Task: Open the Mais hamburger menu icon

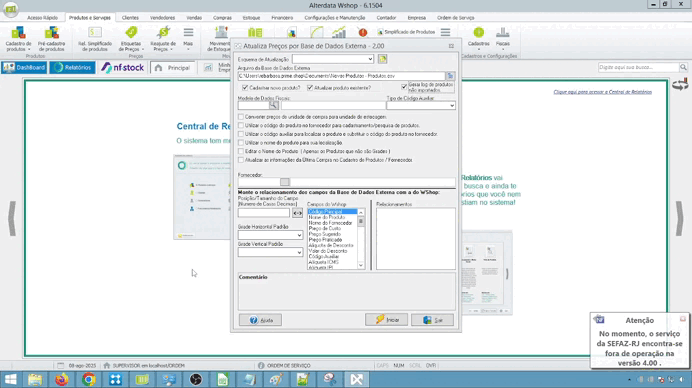Action: 188,33
